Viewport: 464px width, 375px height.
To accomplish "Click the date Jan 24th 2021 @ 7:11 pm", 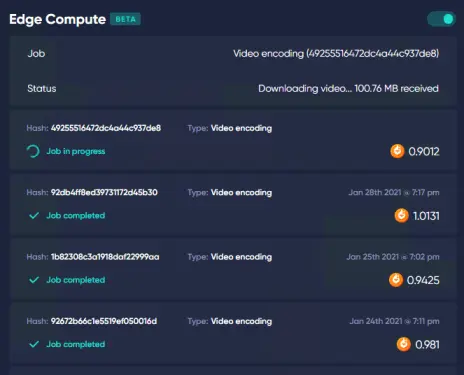I will 395,321.
